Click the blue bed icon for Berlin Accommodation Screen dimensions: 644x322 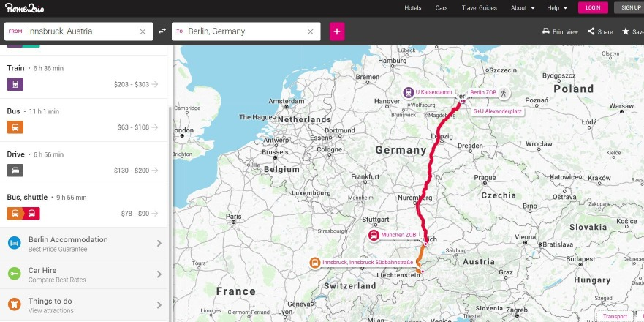coord(15,243)
